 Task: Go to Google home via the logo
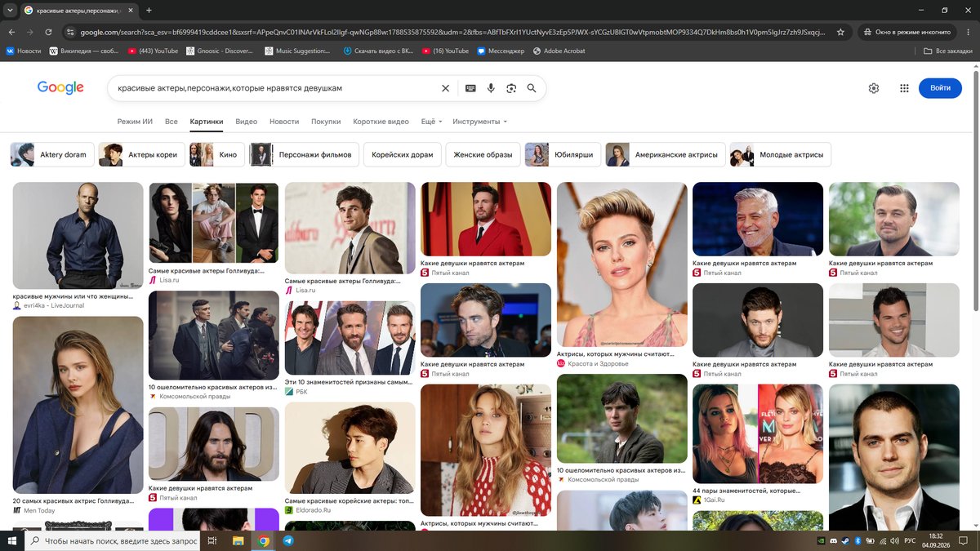(x=60, y=88)
